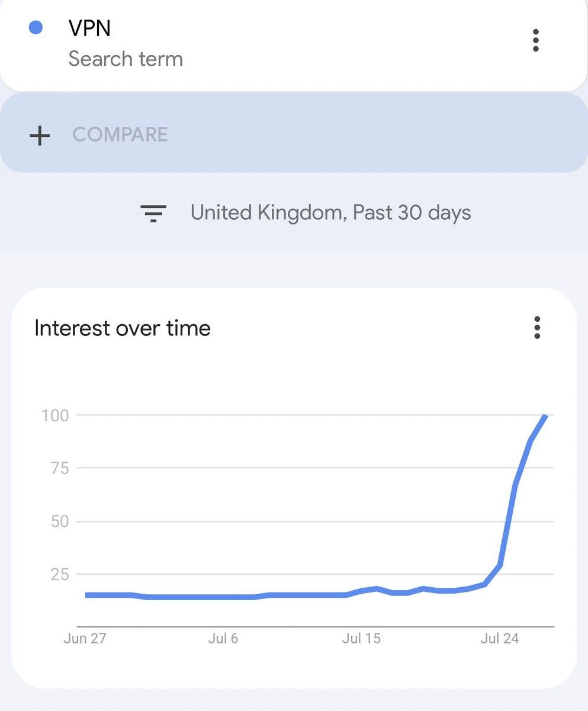Click the plus icon beside COMPARE
Screen dimensions: 588x711
click(x=40, y=135)
